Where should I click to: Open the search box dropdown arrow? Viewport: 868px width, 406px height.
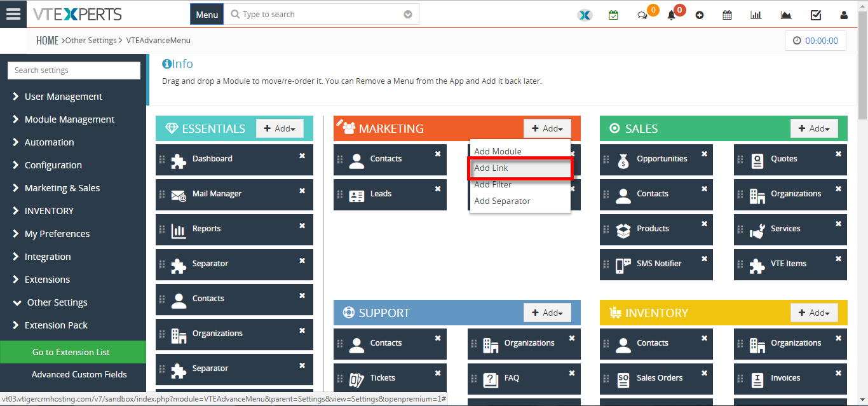pos(408,15)
